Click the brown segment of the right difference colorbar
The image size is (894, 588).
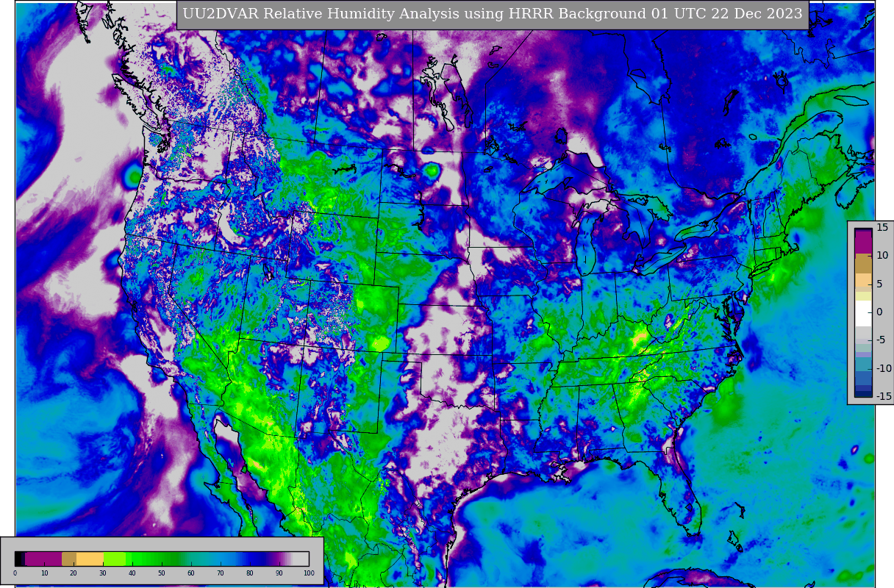point(863,263)
